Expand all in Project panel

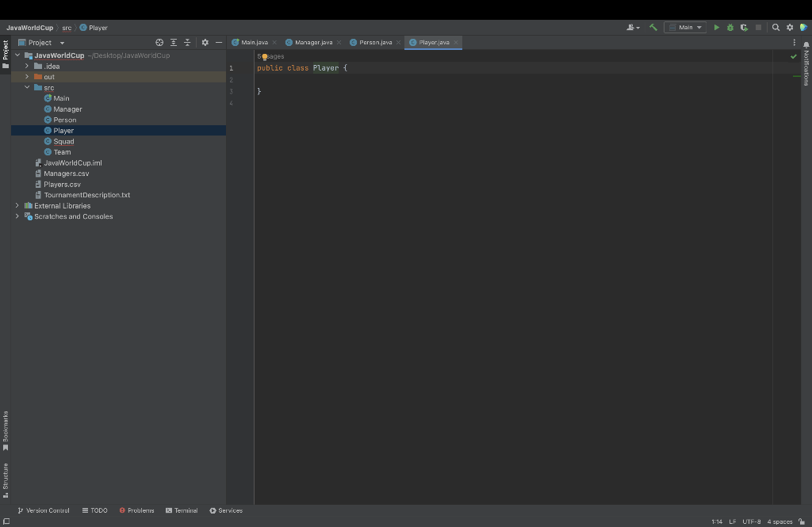click(x=174, y=43)
